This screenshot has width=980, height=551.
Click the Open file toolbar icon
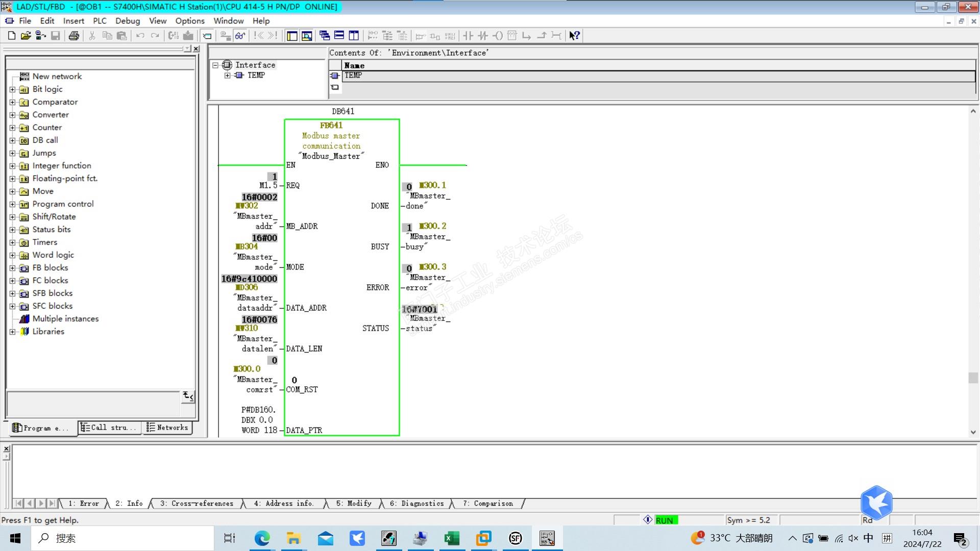point(26,36)
